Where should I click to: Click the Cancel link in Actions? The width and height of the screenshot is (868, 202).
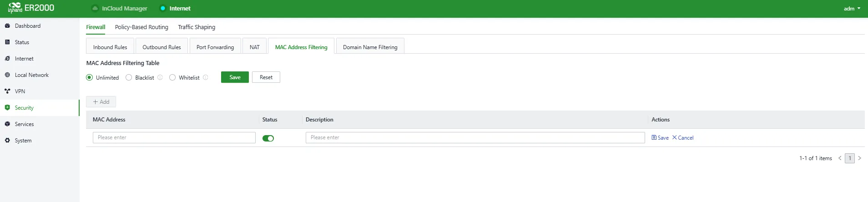[683, 137]
